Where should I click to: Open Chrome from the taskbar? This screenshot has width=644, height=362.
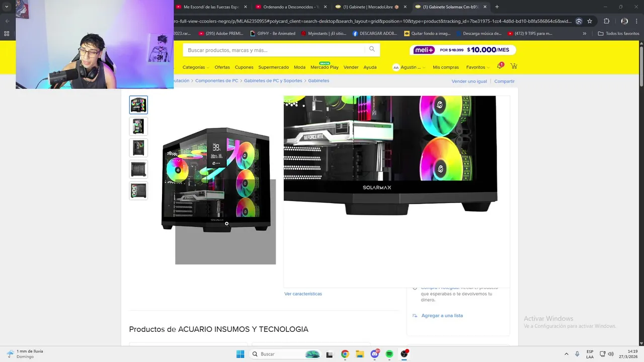[345, 354]
